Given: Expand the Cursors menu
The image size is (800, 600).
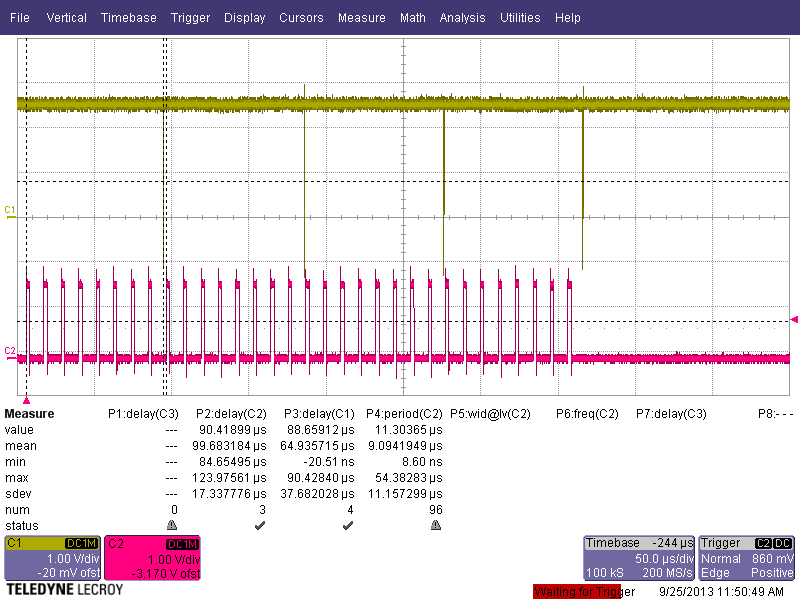Looking at the screenshot, I should 301,18.
